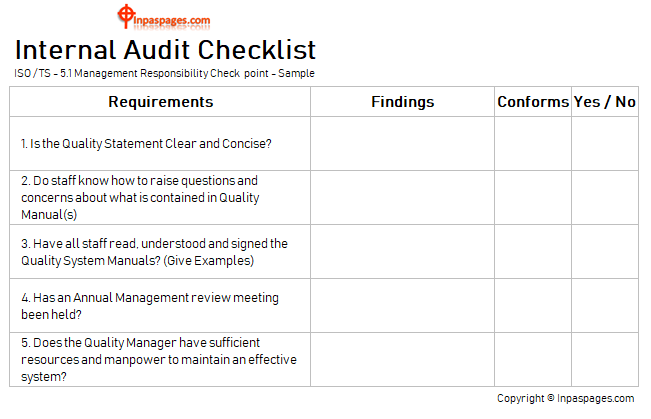Viewport: 651px width, 419px height.
Task: Click Conforms cell for staff raise questions row
Action: 533,198
